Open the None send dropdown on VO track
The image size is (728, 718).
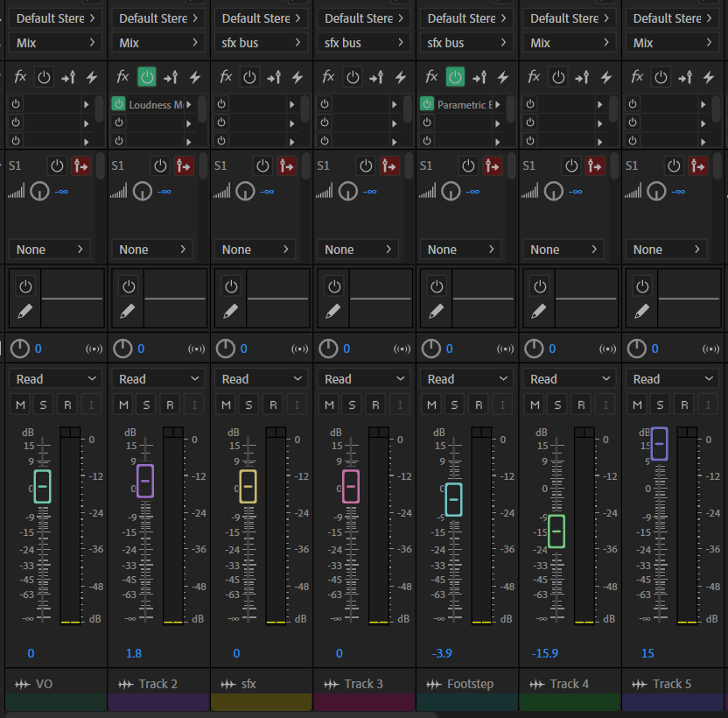click(50, 250)
